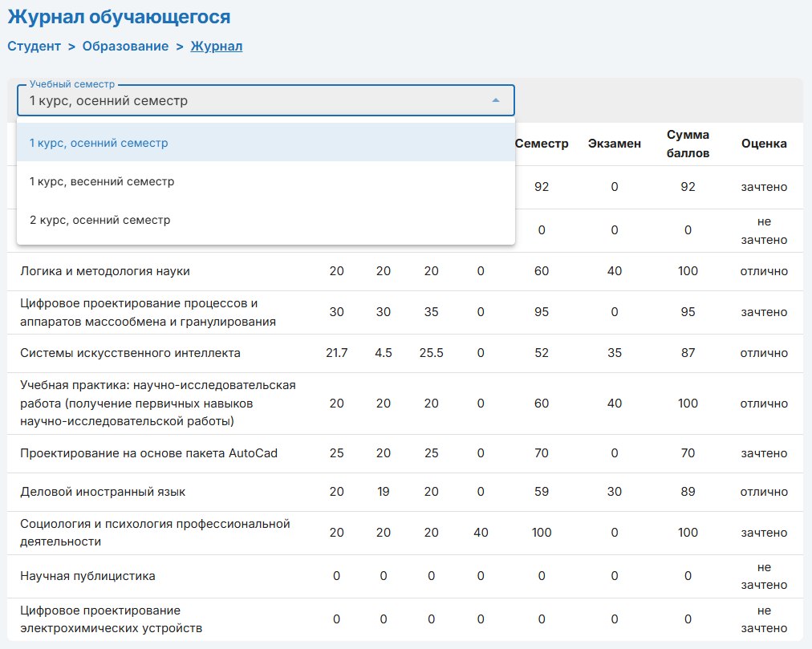Select the 'Научная публицистика' row
The height and width of the screenshot is (649, 812).
[x=87, y=576]
